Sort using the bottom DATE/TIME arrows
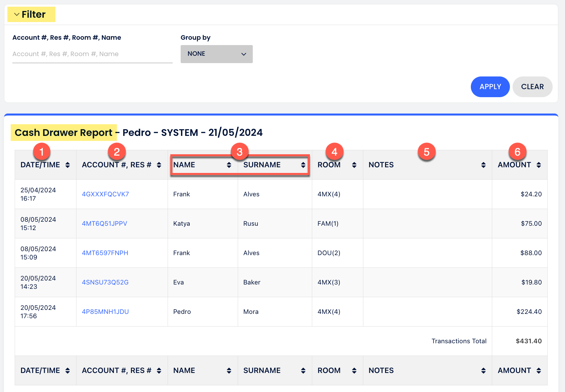 click(68, 370)
